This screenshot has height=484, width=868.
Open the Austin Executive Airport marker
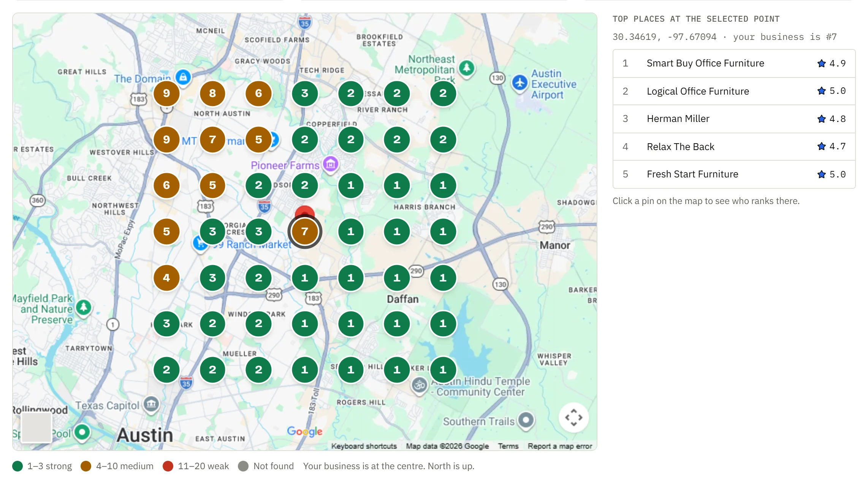click(520, 83)
